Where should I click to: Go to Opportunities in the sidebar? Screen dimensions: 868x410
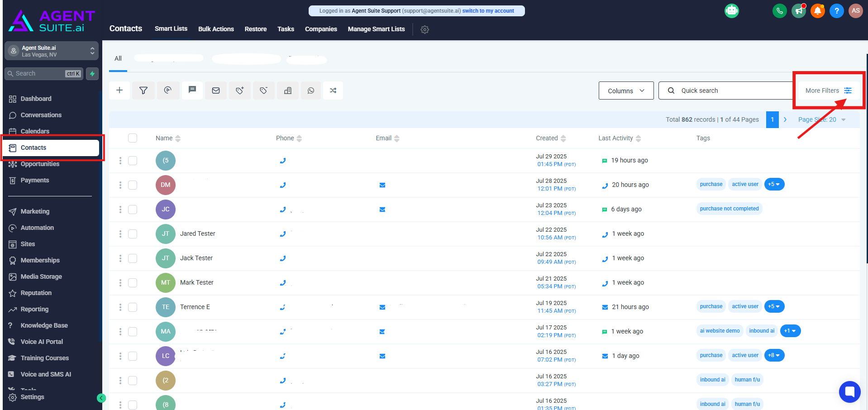point(40,164)
